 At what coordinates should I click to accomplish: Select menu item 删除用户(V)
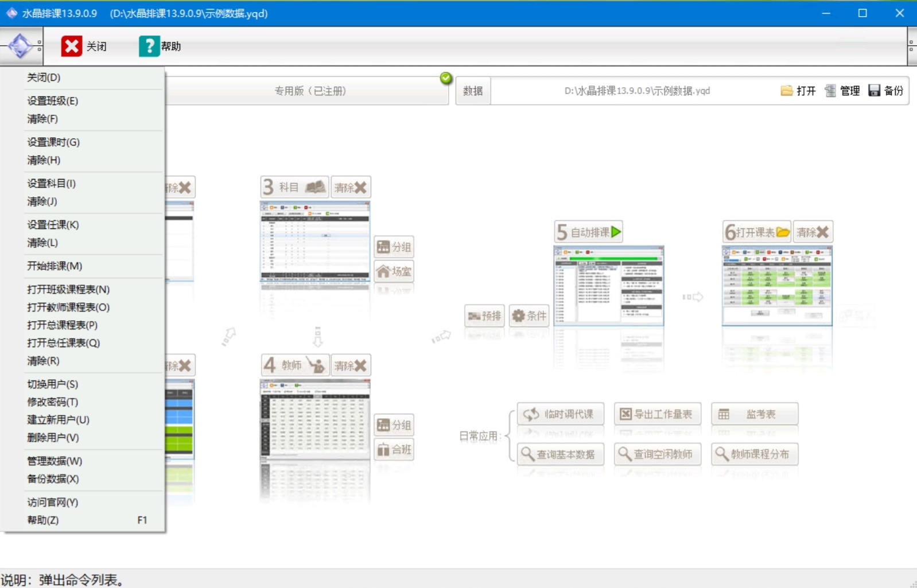(83, 438)
